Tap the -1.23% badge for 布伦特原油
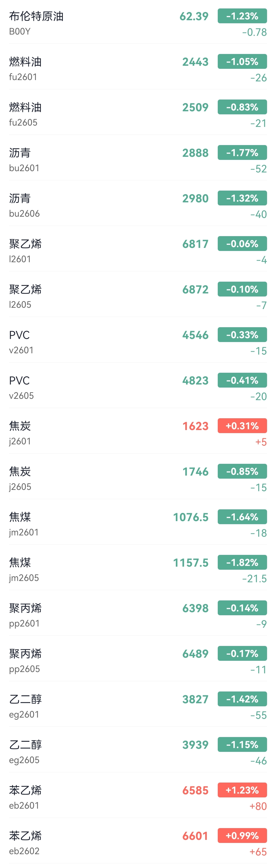 click(242, 16)
